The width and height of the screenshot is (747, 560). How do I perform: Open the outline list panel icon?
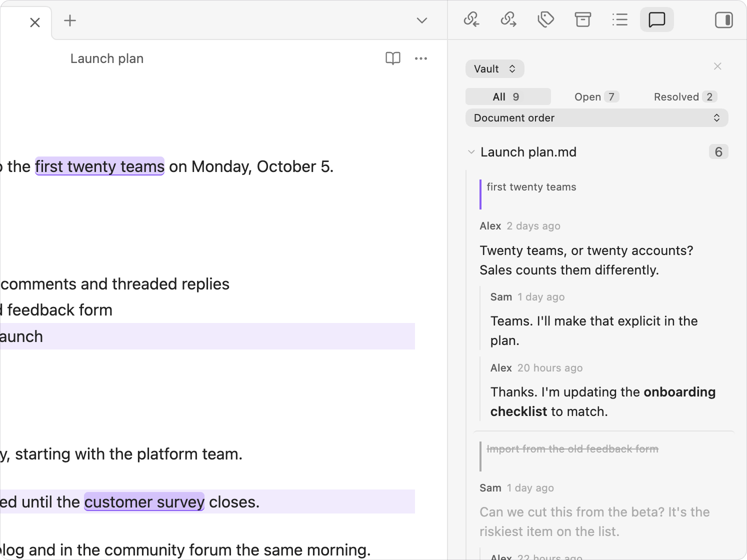tap(619, 20)
